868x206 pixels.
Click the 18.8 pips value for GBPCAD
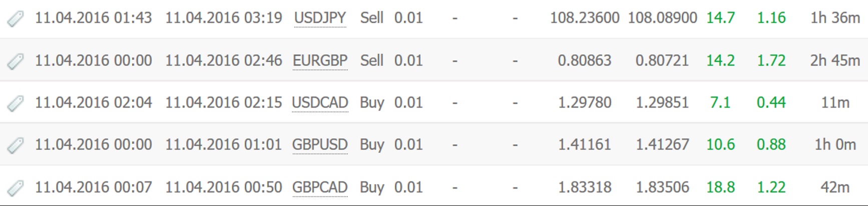(x=720, y=187)
